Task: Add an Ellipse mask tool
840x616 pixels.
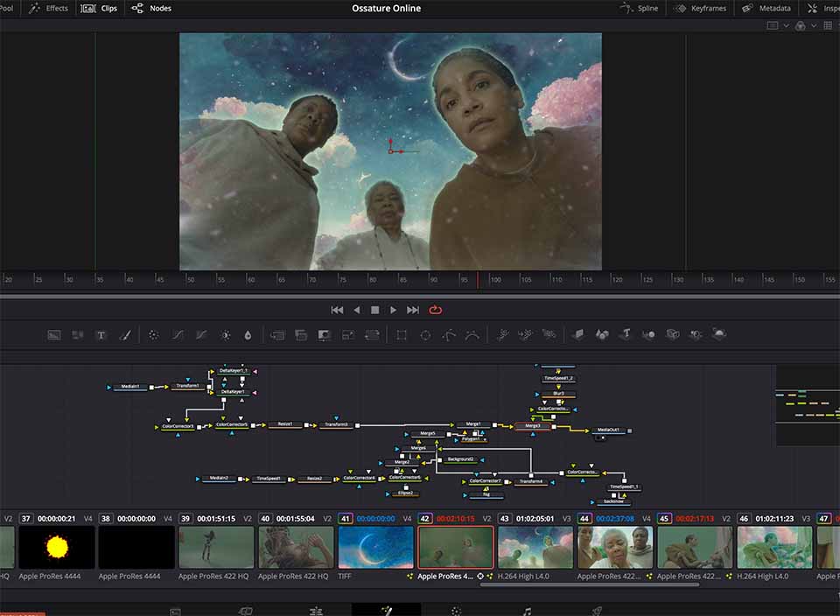Action: point(425,335)
